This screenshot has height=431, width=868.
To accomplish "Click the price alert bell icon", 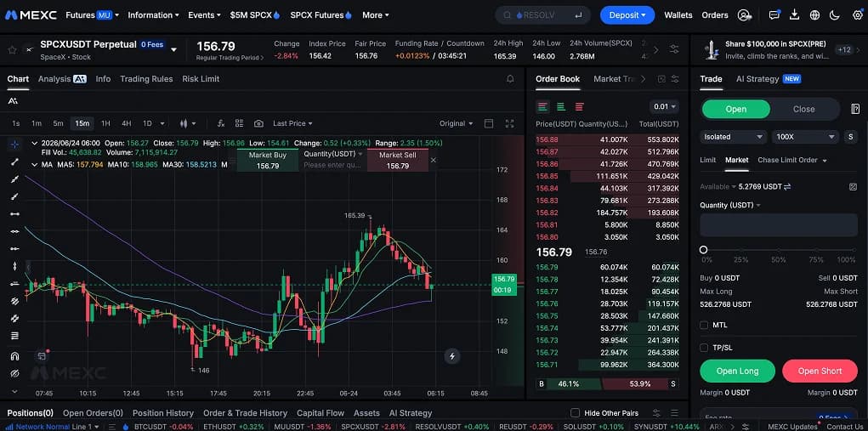I will [510, 79].
